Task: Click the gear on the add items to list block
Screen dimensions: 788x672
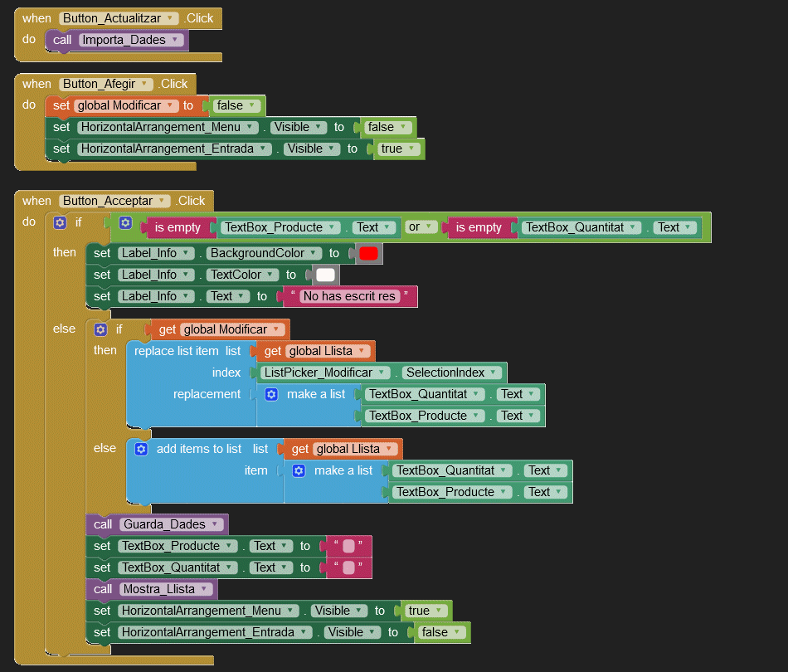Action: click(x=141, y=449)
